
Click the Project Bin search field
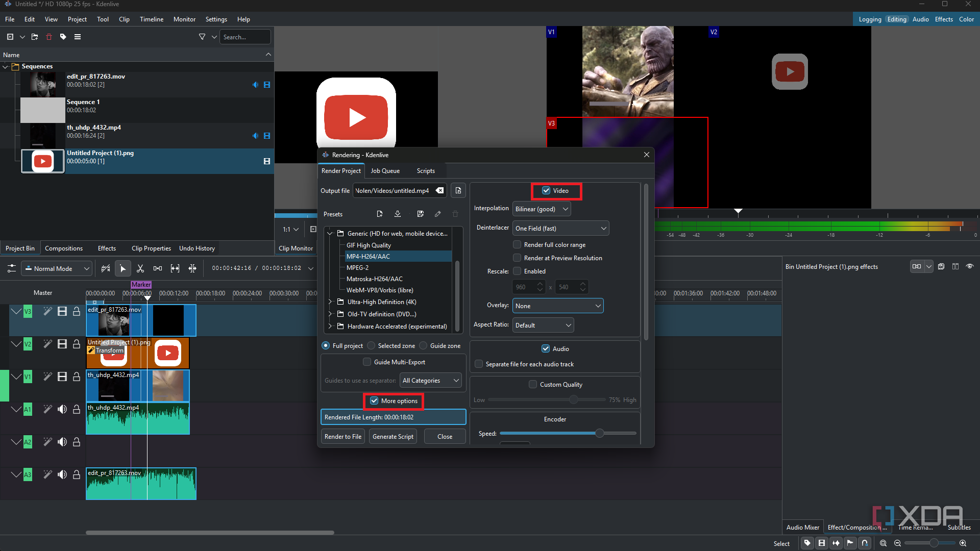click(x=245, y=37)
